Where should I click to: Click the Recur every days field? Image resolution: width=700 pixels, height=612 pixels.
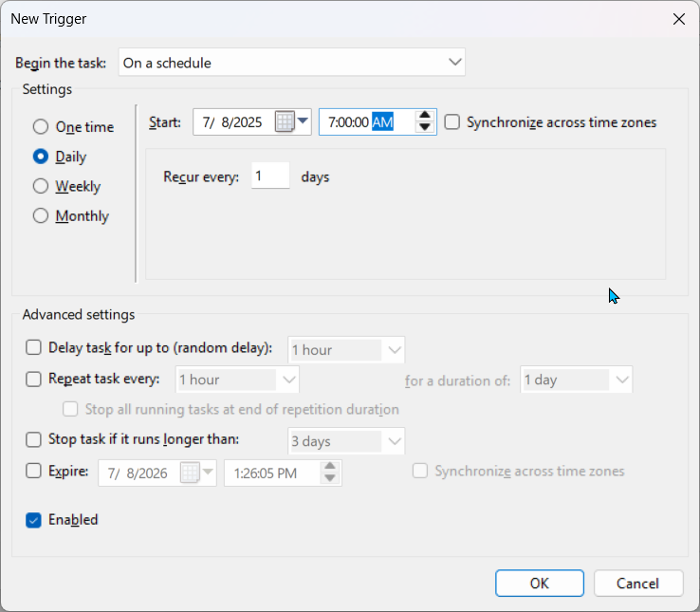(x=270, y=176)
